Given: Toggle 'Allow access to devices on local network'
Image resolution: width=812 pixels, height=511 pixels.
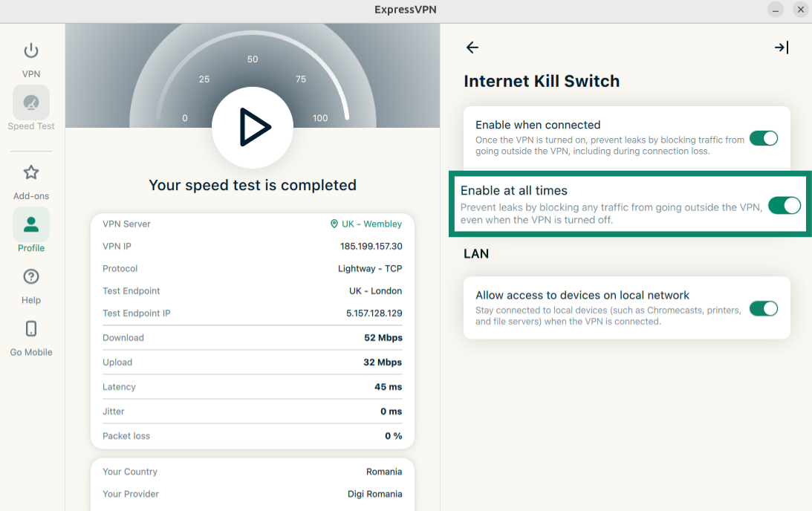Looking at the screenshot, I should coord(763,308).
